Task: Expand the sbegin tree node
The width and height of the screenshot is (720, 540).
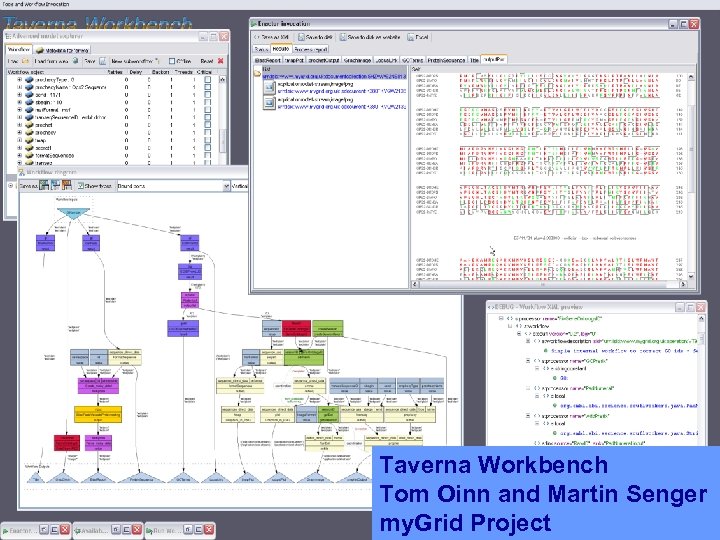Action: click(19, 102)
